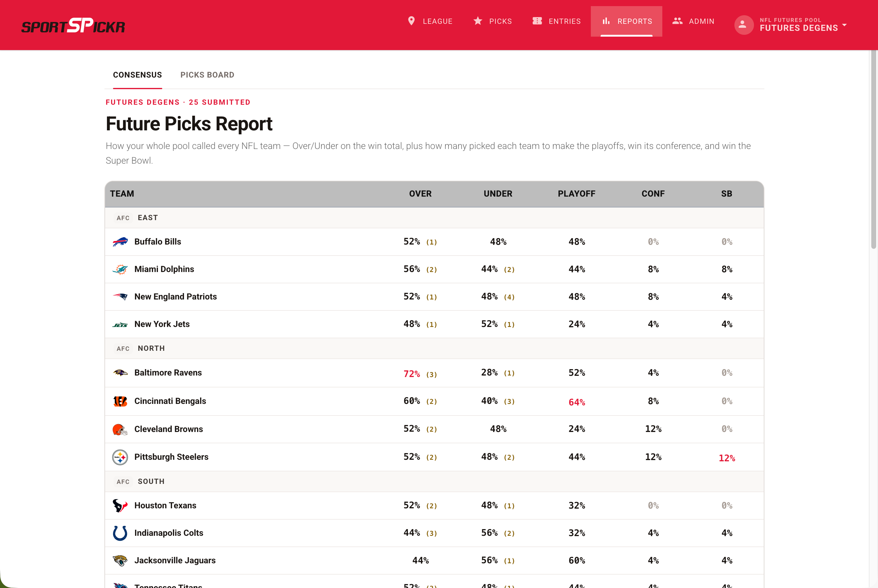Click the TEAM column header
Screen dimensions: 878x588
coord(122,194)
